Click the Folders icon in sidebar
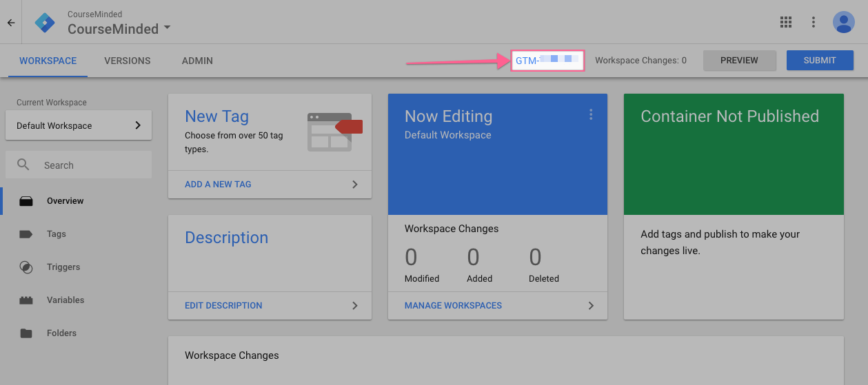This screenshot has height=385, width=868. click(26, 333)
